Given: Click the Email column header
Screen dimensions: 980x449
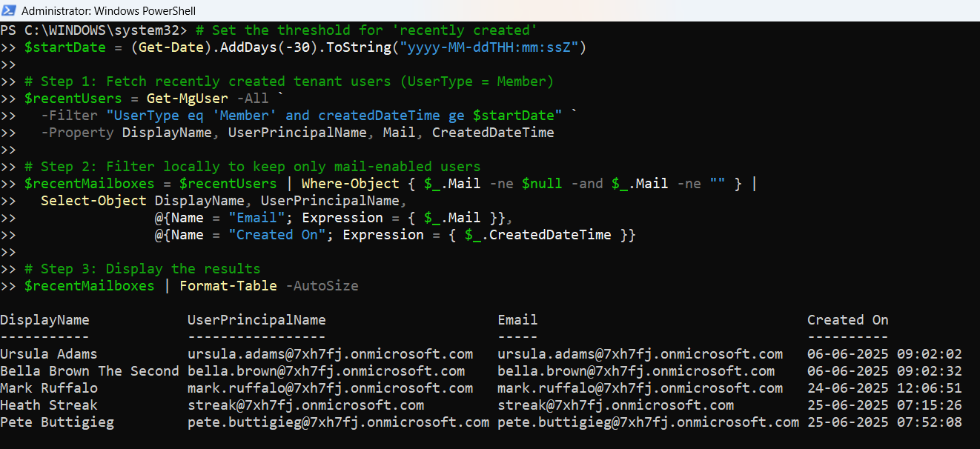Looking at the screenshot, I should (517, 320).
